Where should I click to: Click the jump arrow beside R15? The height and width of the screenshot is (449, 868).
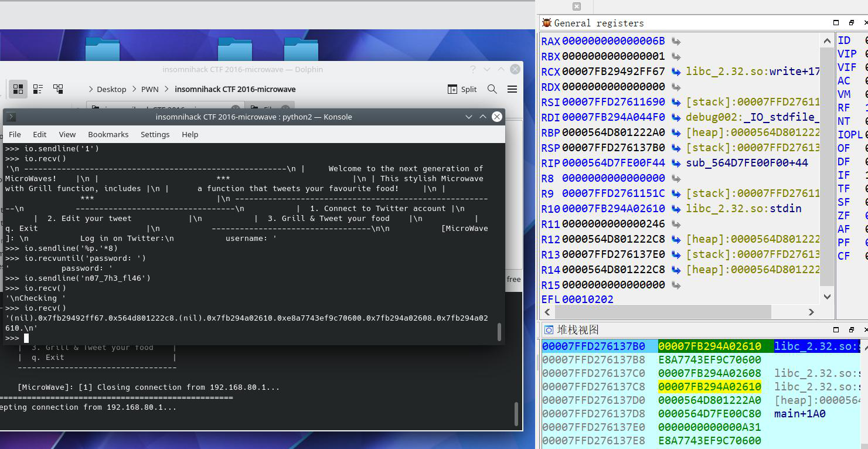tap(676, 285)
